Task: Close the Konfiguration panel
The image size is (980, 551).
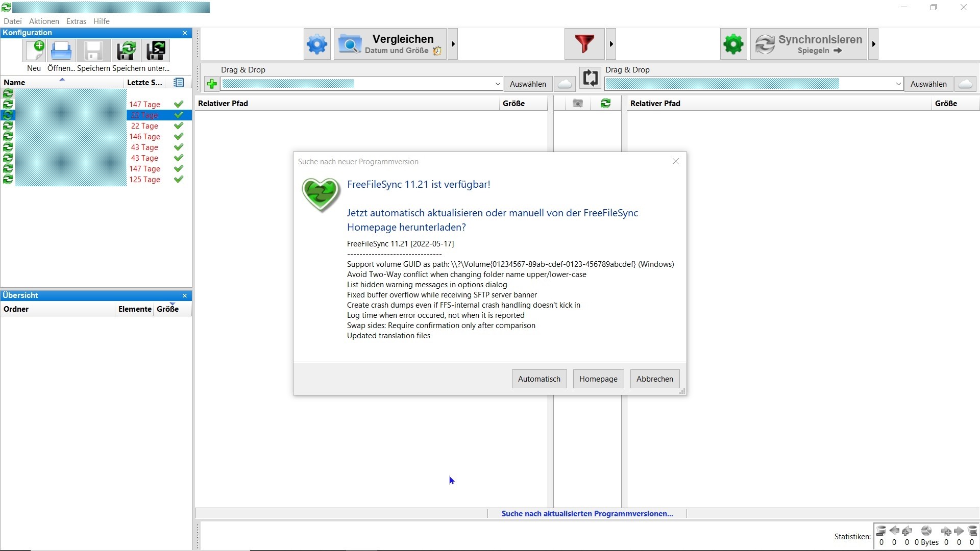Action: point(185,33)
